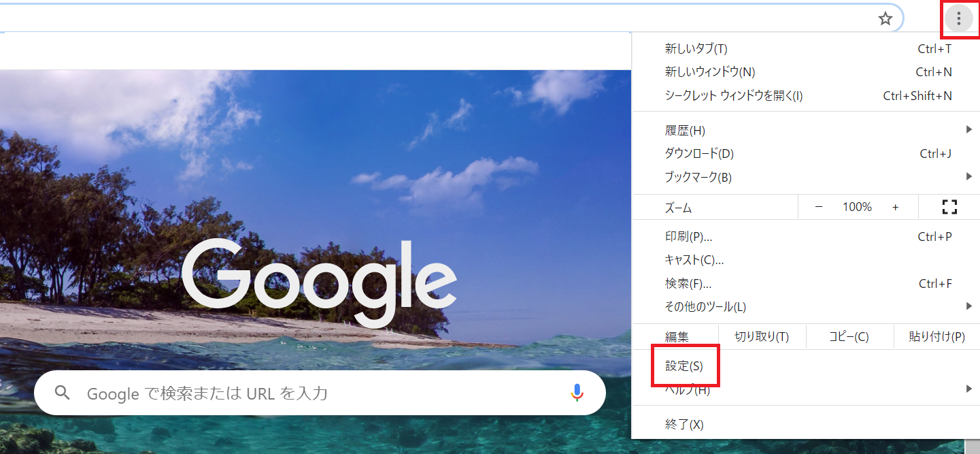Click コピー(C) in the edit row

(x=849, y=336)
